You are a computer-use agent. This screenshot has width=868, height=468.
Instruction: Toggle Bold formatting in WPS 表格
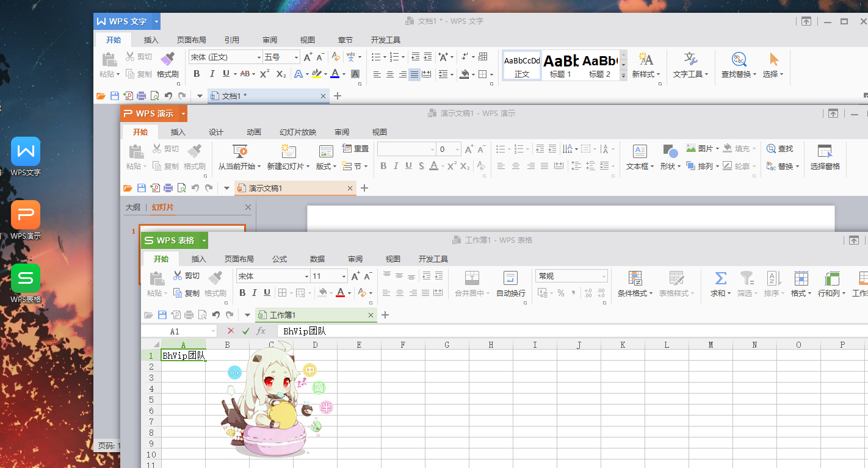[x=244, y=293]
